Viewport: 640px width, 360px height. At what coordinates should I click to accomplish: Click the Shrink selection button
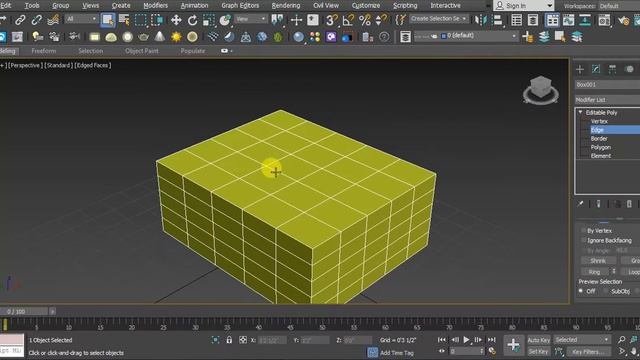tap(598, 260)
